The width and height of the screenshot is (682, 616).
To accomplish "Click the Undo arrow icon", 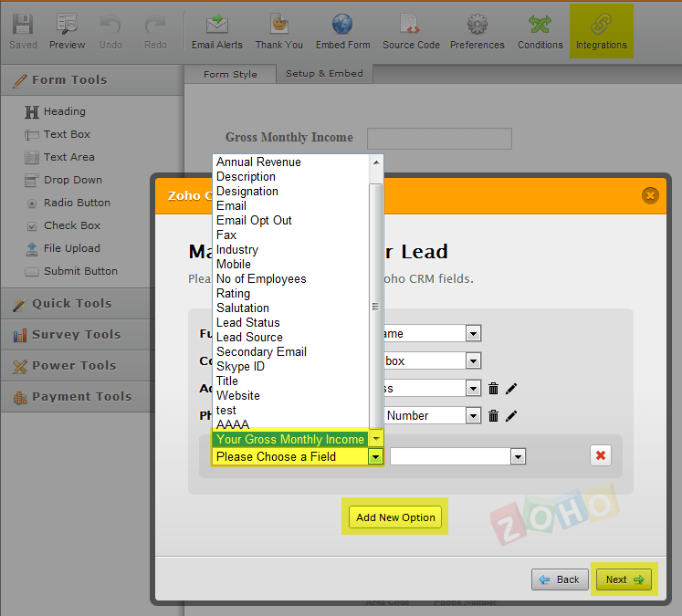I will coord(110,24).
